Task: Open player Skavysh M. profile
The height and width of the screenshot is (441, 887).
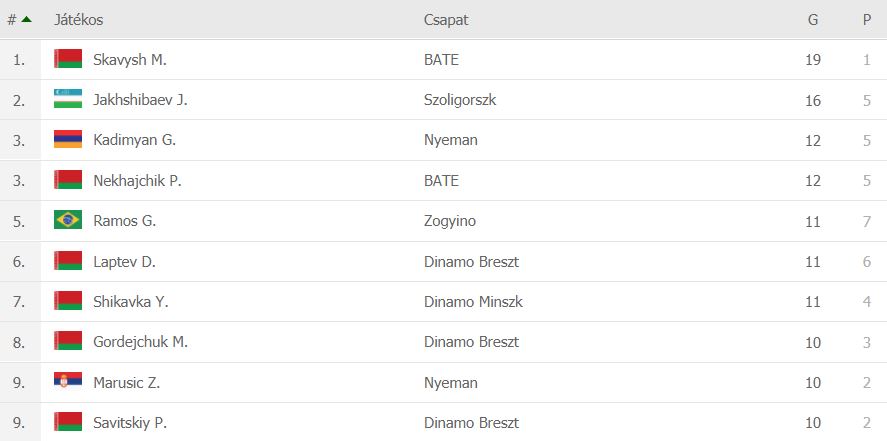Action: pyautogui.click(x=130, y=59)
